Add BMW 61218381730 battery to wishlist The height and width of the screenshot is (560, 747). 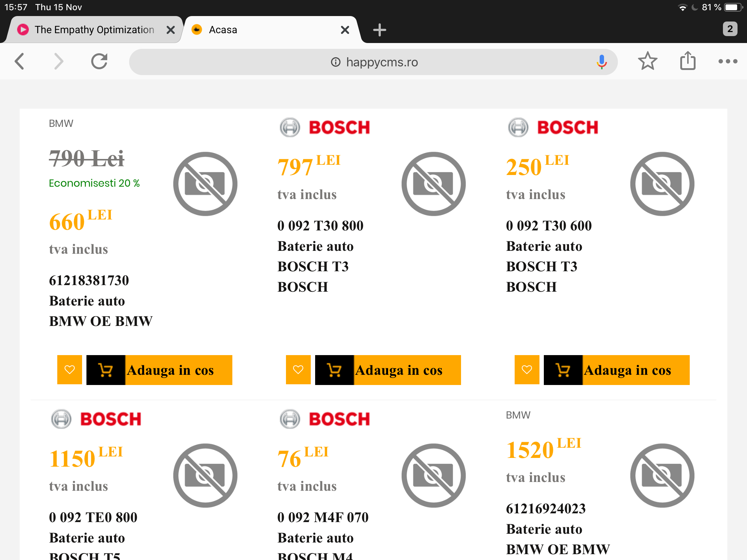pyautogui.click(x=70, y=370)
